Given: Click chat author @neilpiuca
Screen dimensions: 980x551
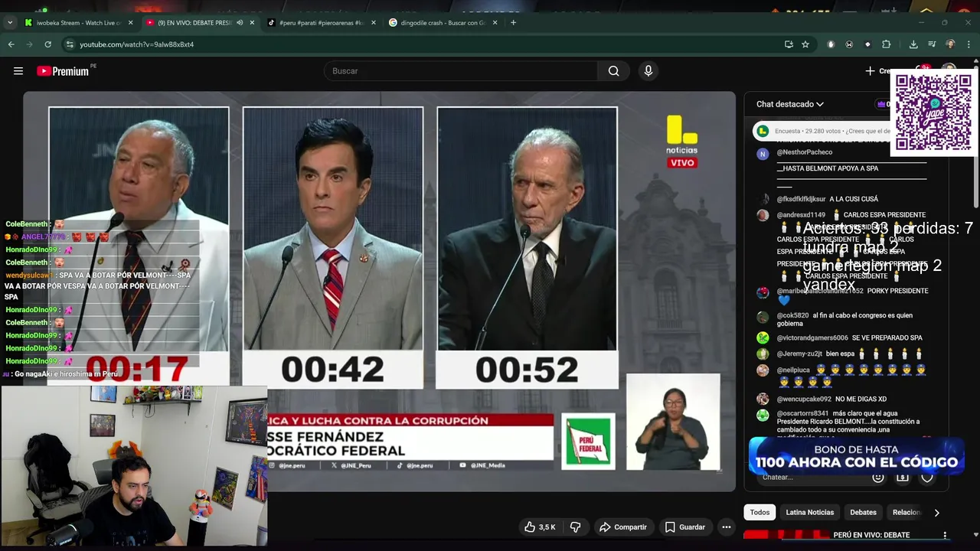Looking at the screenshot, I should pyautogui.click(x=793, y=370).
